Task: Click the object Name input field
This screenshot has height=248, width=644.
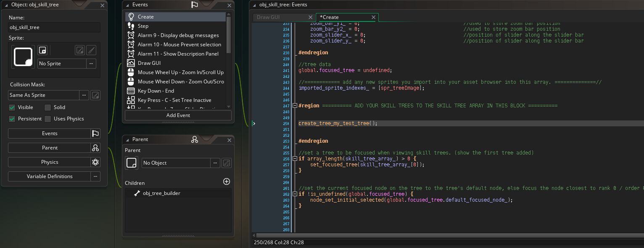Action: pos(54,27)
